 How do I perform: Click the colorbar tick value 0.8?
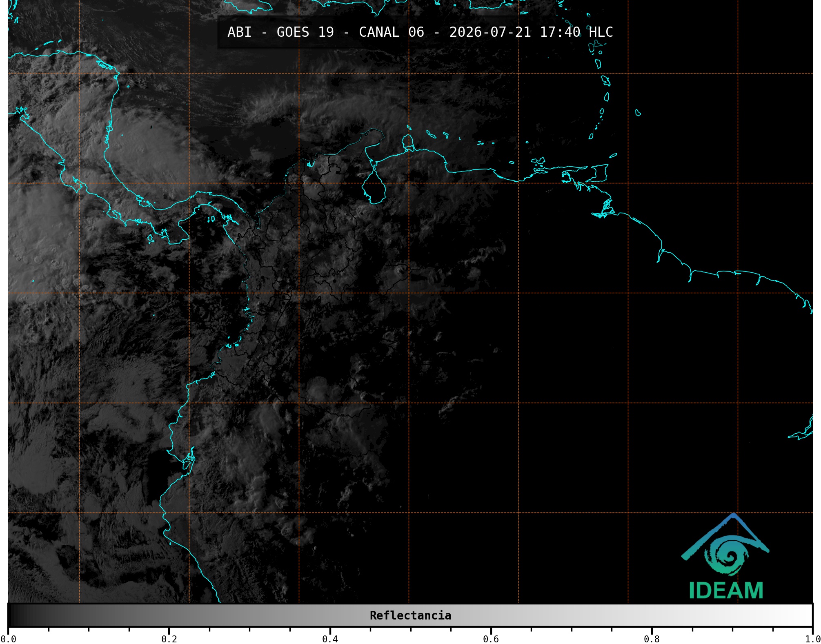pos(652,639)
